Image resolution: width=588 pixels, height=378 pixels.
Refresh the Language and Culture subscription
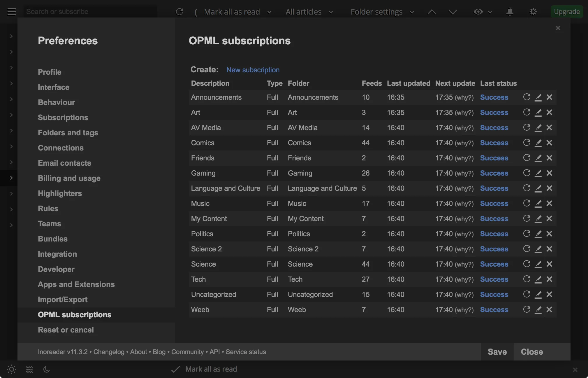tap(527, 188)
